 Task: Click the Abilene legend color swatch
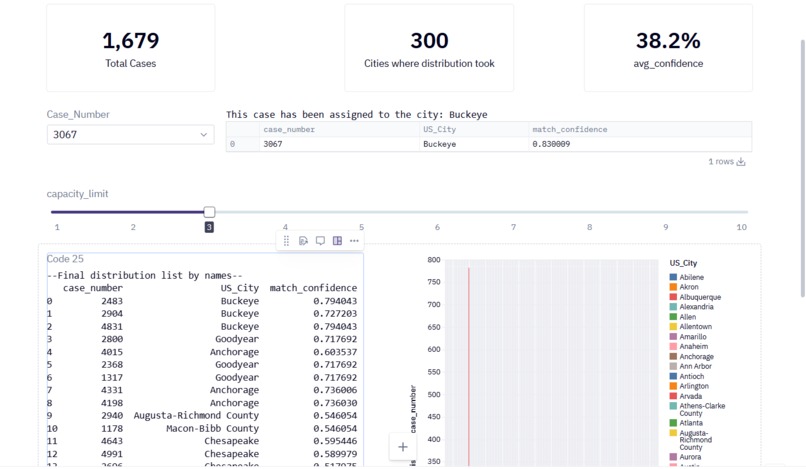pyautogui.click(x=673, y=277)
